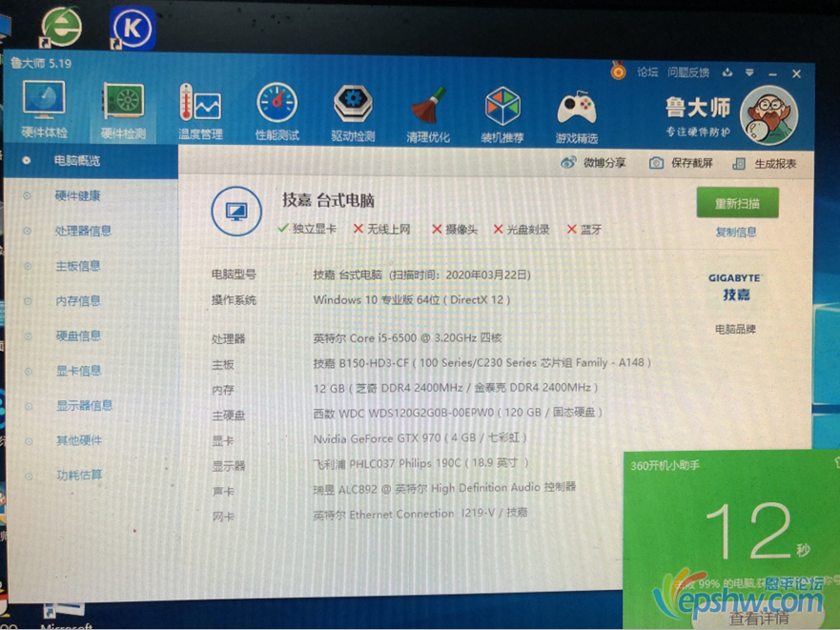Click the GeForce GTX 970 text
This screenshot has width=840, height=630.
pos(420,437)
